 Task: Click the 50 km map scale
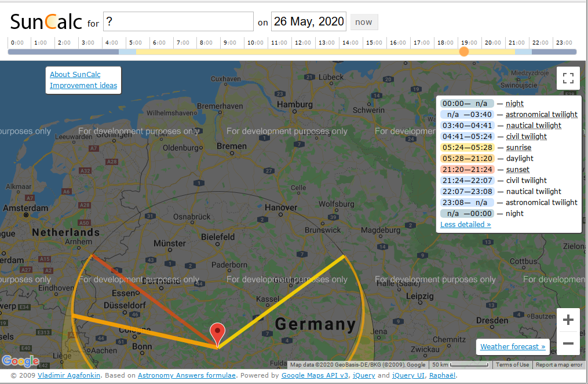460,364
